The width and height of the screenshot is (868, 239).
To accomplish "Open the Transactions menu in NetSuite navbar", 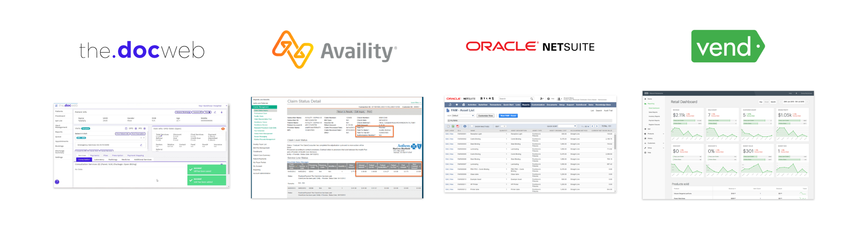I will (x=495, y=105).
